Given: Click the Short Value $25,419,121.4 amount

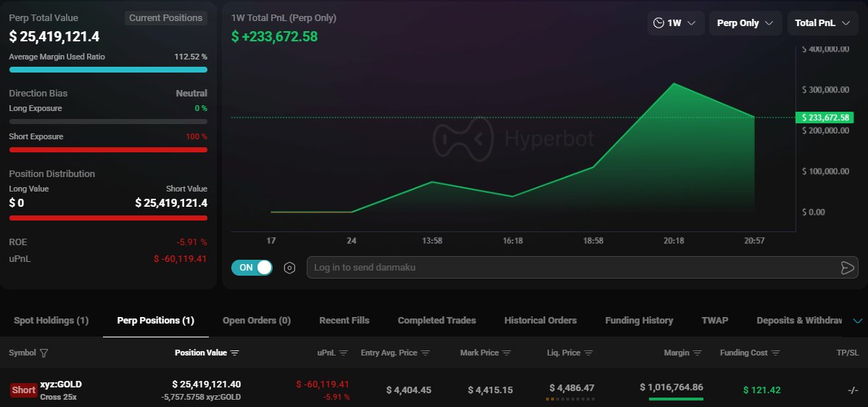Looking at the screenshot, I should 171,203.
